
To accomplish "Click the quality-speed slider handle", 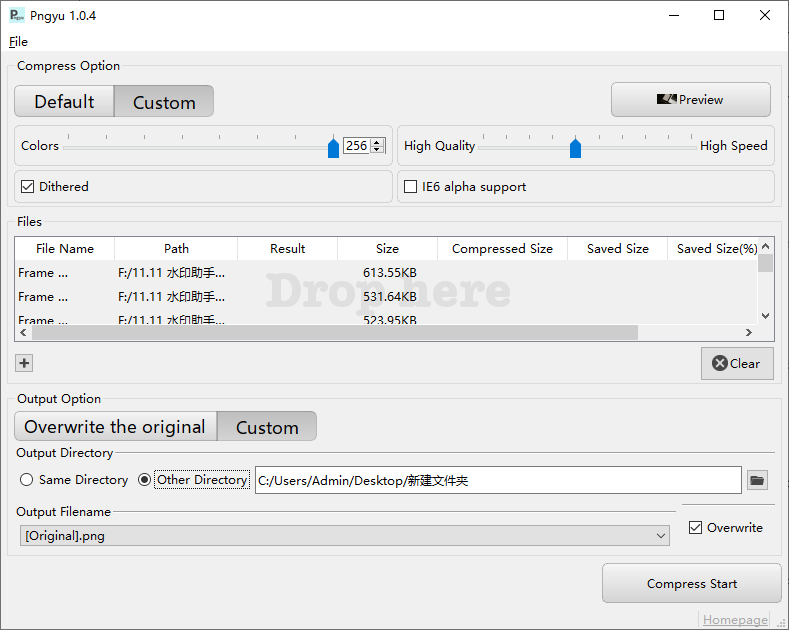I will (x=575, y=148).
